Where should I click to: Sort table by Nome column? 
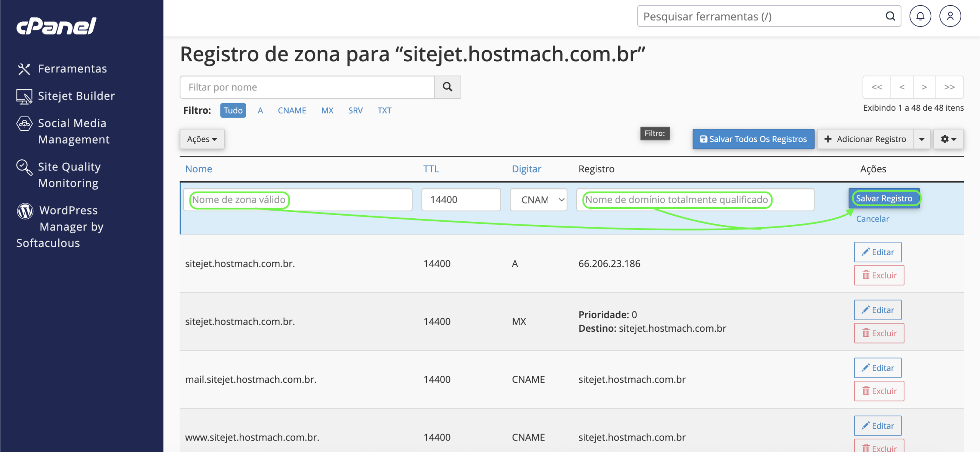point(199,169)
